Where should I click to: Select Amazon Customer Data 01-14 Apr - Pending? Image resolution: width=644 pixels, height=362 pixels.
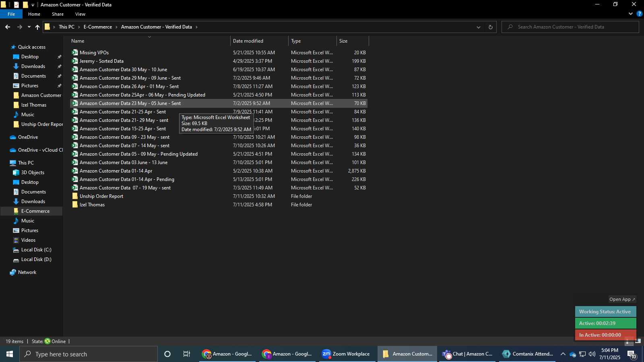127,179
